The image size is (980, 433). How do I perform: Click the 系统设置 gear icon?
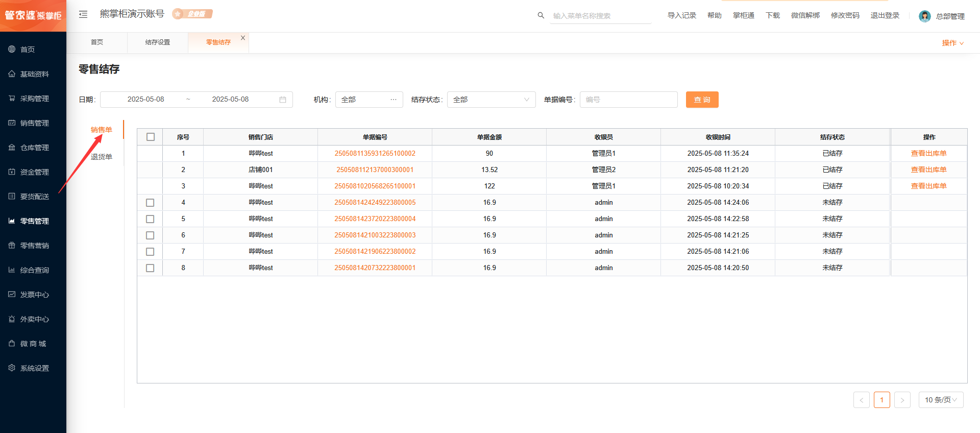(12, 368)
